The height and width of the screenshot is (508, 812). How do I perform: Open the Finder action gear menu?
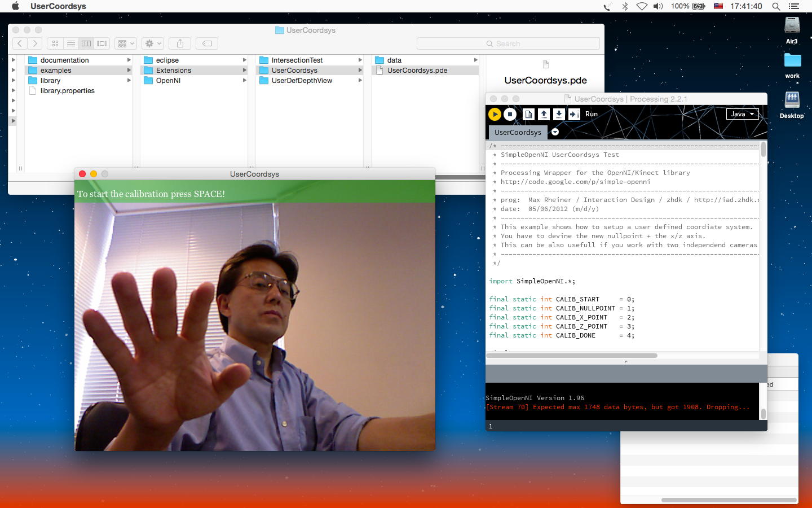pyautogui.click(x=153, y=43)
